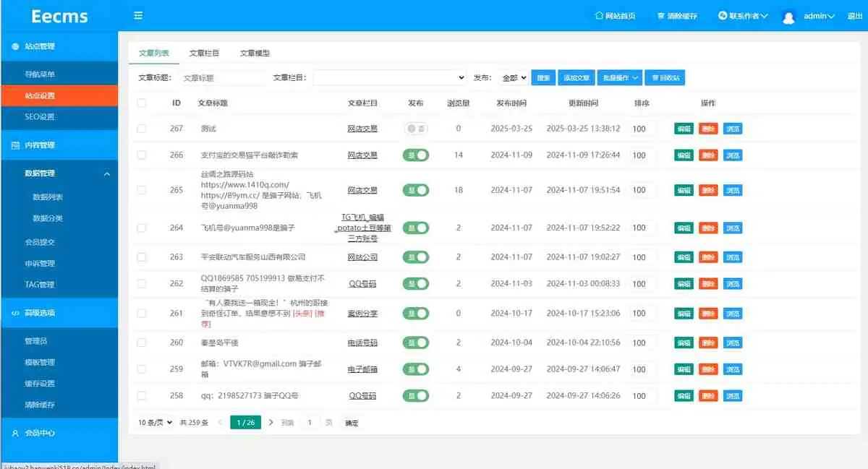Click green edit button for article 260

point(684,343)
